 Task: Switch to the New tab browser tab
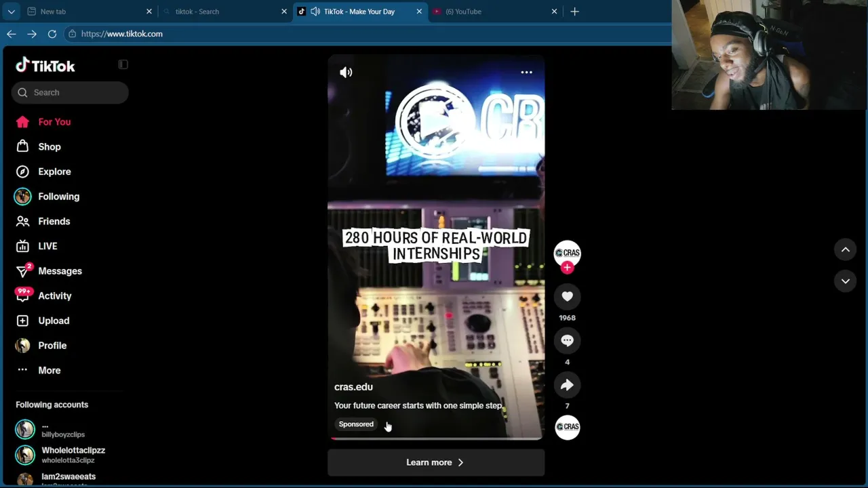click(90, 12)
